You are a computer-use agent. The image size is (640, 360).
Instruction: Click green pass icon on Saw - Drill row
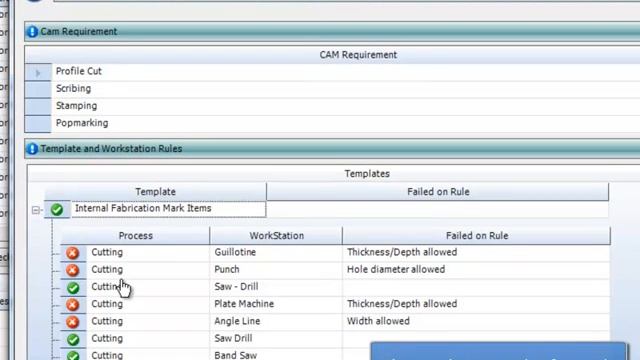[x=73, y=288]
